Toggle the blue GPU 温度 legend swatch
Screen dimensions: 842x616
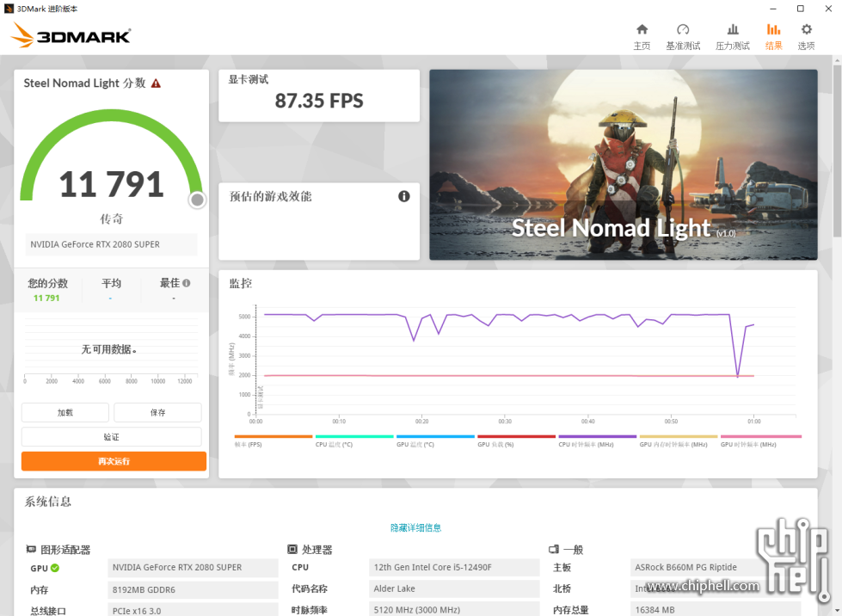(x=435, y=437)
